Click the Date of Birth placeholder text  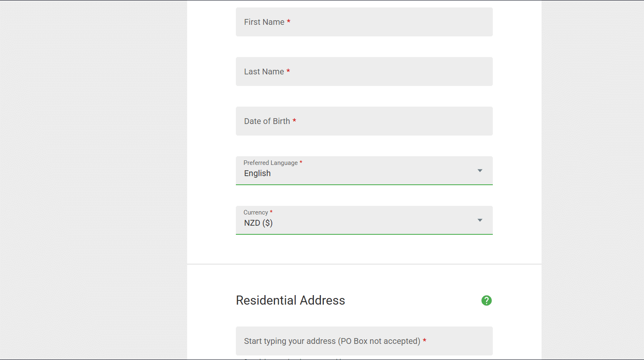[x=267, y=122]
